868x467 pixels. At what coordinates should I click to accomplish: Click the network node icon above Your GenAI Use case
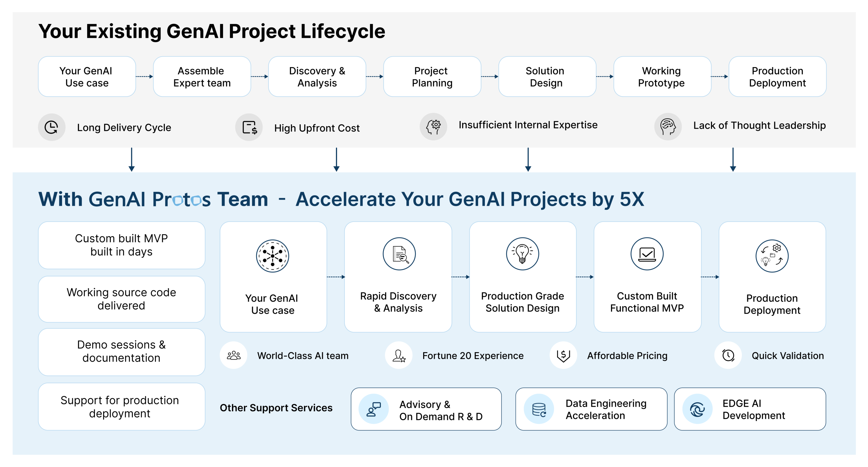[x=273, y=256]
